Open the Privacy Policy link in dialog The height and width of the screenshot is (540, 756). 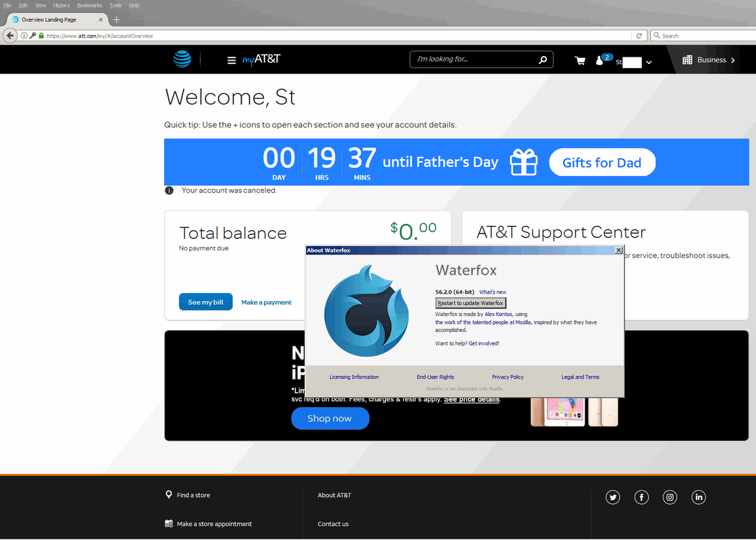pyautogui.click(x=508, y=377)
